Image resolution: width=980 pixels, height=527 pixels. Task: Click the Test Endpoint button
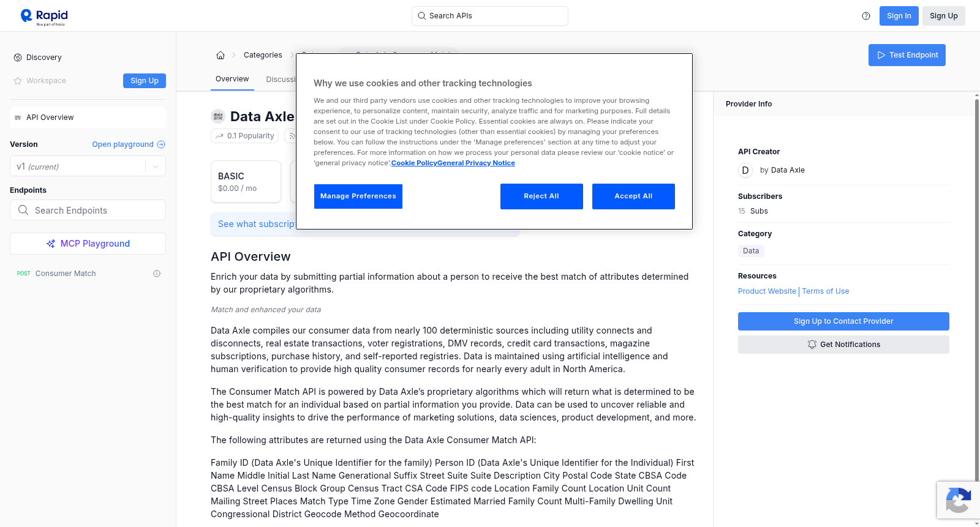(x=907, y=55)
